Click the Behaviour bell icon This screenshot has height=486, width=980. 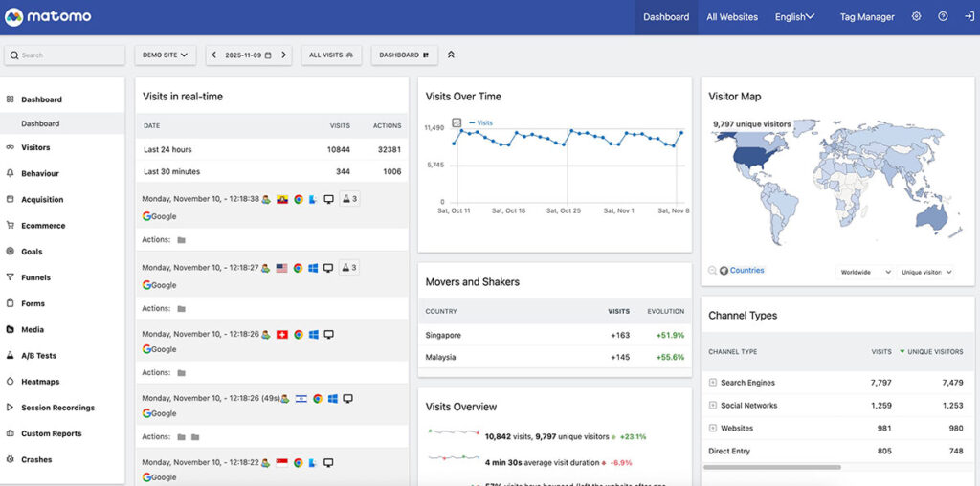tap(10, 174)
